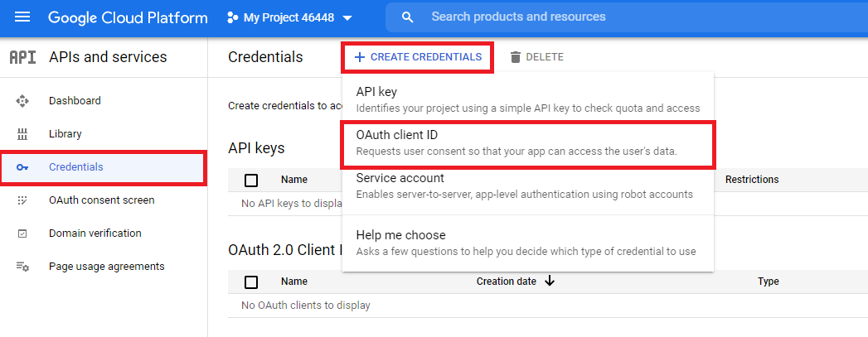Select Credentials in the sidebar
Screen dimensions: 868x337
point(104,167)
